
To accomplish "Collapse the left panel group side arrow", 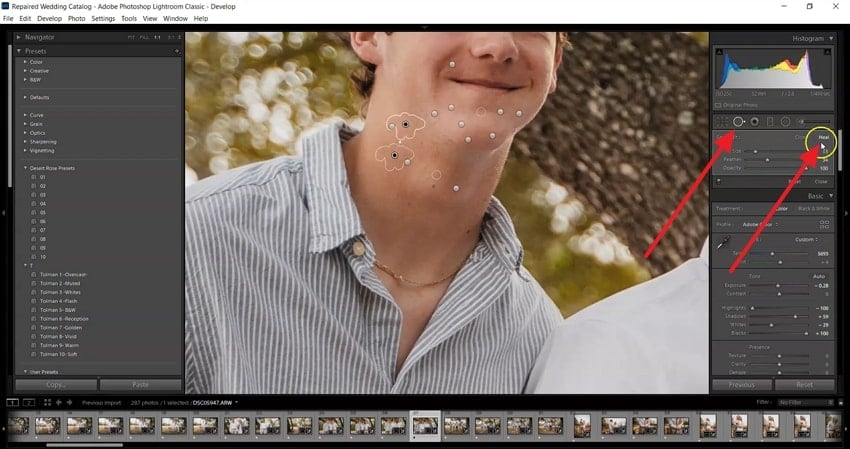I will pyautogui.click(x=3, y=213).
